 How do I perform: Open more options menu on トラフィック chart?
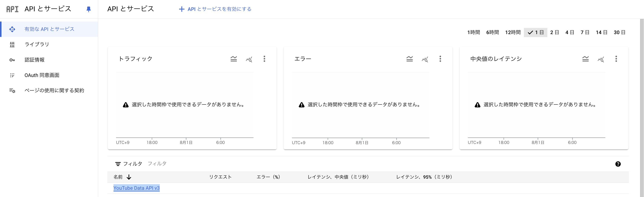[x=264, y=59]
